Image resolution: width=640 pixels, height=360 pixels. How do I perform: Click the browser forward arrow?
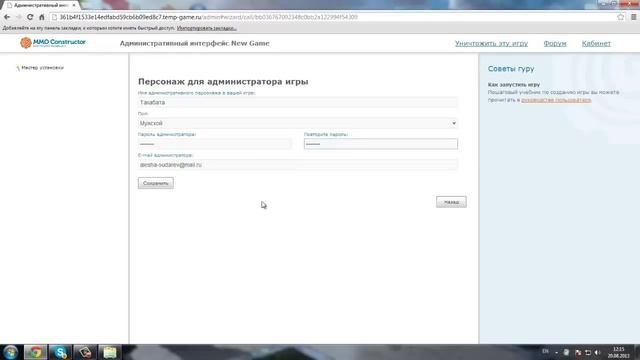[19, 17]
